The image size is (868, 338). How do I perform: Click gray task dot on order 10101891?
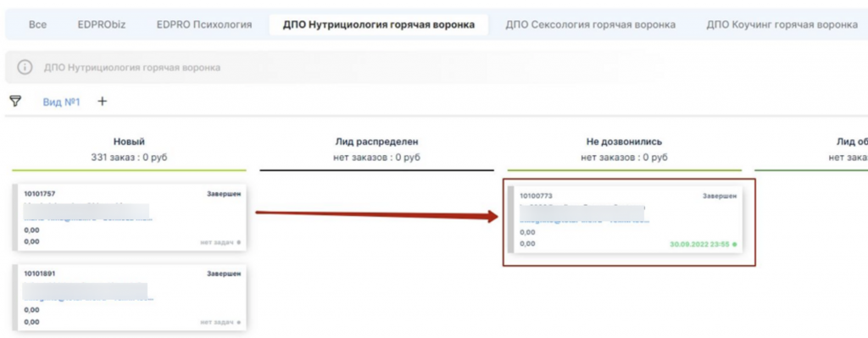click(x=238, y=322)
